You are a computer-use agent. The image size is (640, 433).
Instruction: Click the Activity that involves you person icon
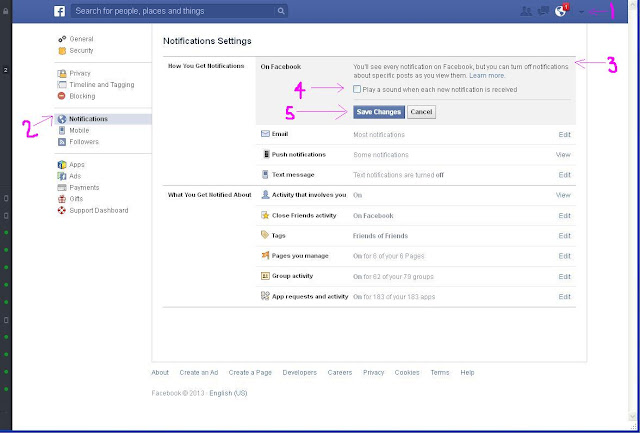(265, 195)
